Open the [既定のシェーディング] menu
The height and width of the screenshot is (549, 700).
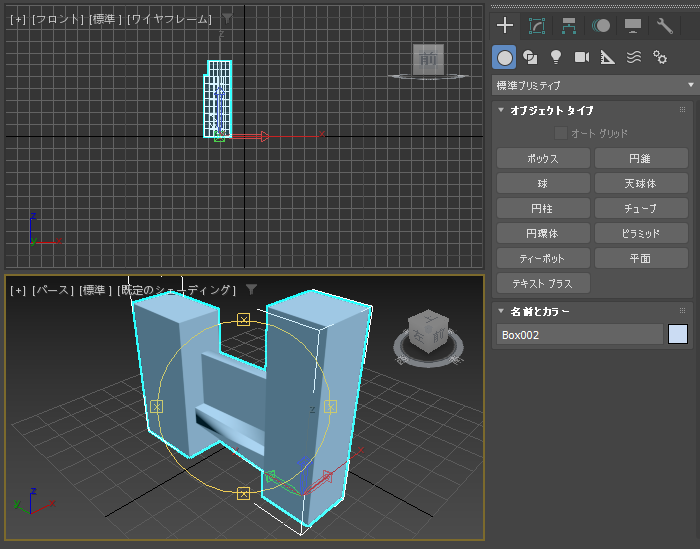tap(176, 290)
